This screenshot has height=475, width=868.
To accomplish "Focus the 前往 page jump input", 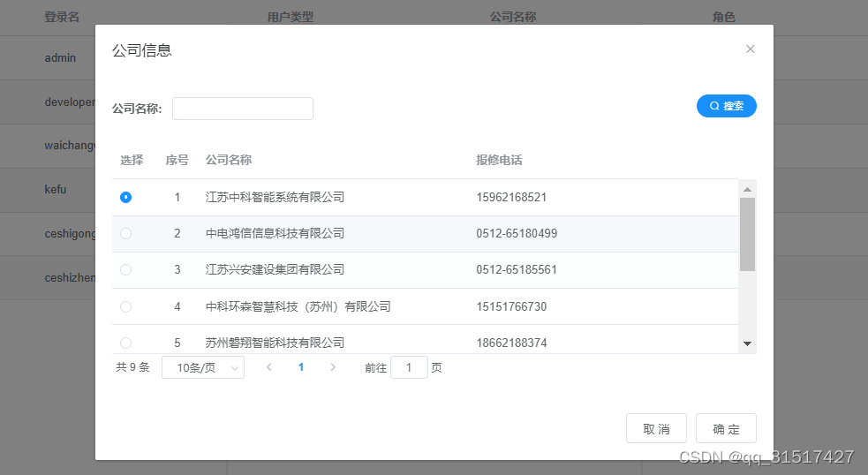I will pyautogui.click(x=409, y=367).
